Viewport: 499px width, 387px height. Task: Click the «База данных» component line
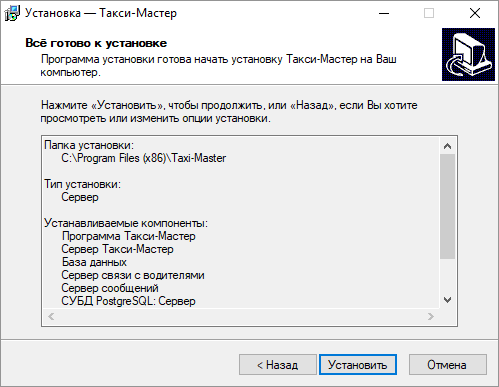(94, 262)
